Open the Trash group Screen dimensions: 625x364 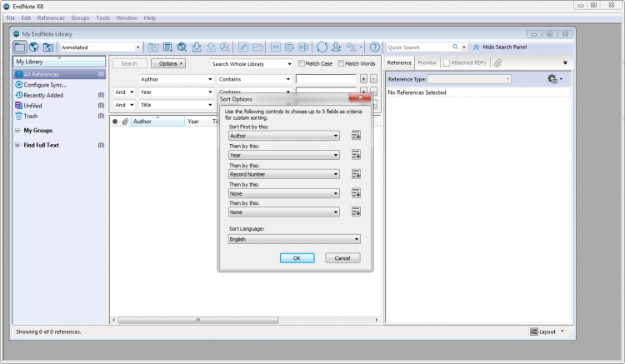[60, 116]
